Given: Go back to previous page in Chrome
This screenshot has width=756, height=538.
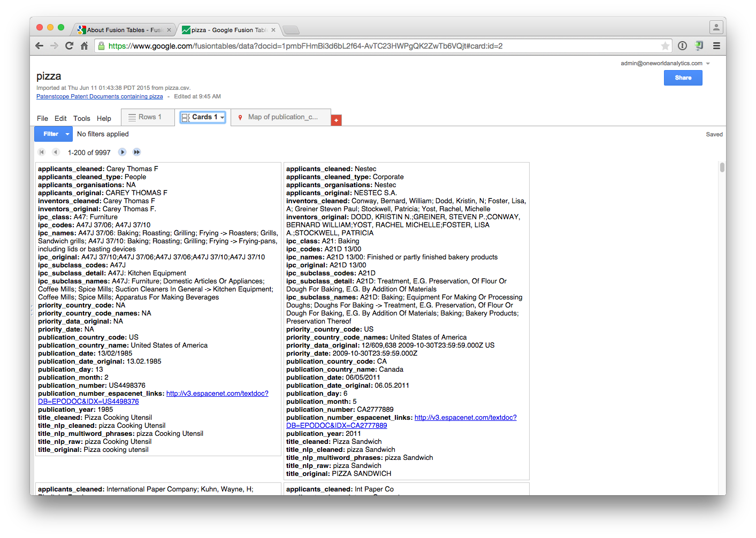Looking at the screenshot, I should (39, 46).
